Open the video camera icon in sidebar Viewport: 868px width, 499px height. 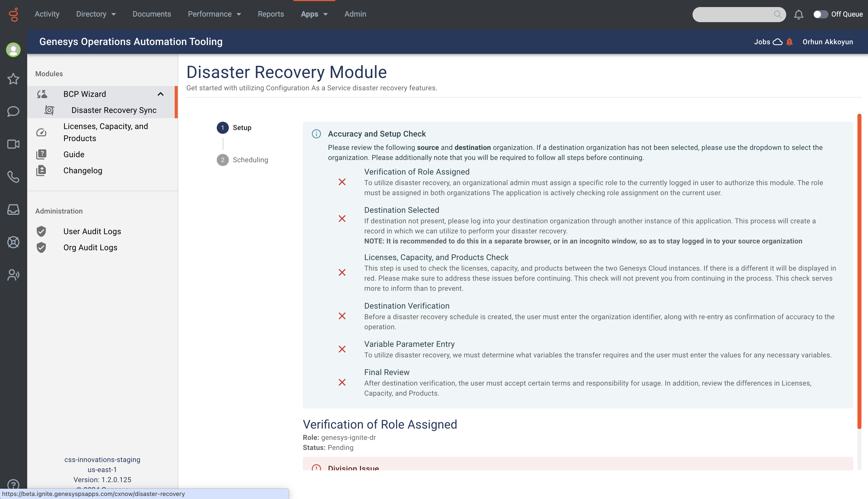coord(13,144)
